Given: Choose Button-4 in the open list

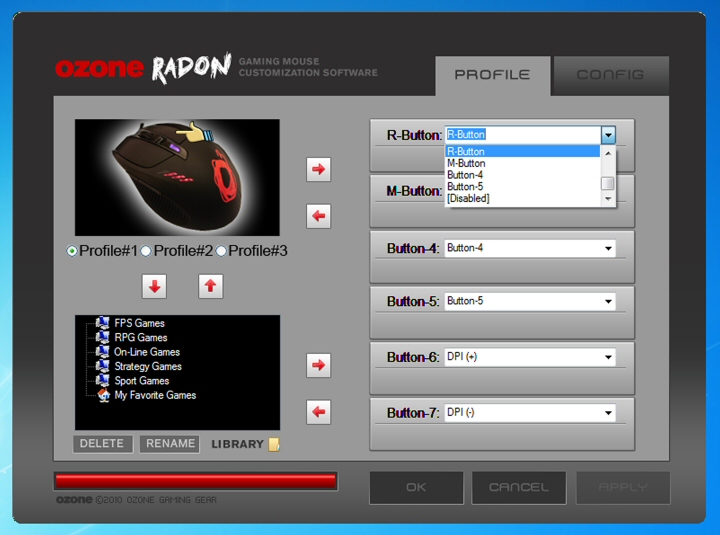Looking at the screenshot, I should (523, 175).
